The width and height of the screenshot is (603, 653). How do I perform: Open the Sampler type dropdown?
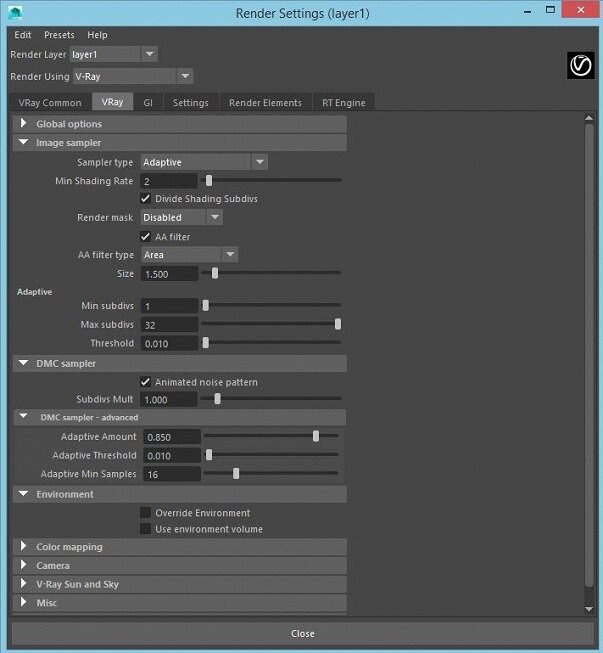(x=204, y=162)
